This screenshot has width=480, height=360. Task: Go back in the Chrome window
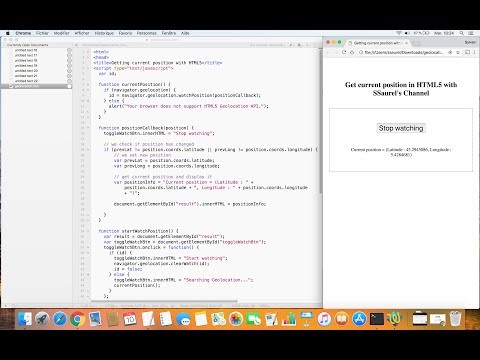coord(328,52)
